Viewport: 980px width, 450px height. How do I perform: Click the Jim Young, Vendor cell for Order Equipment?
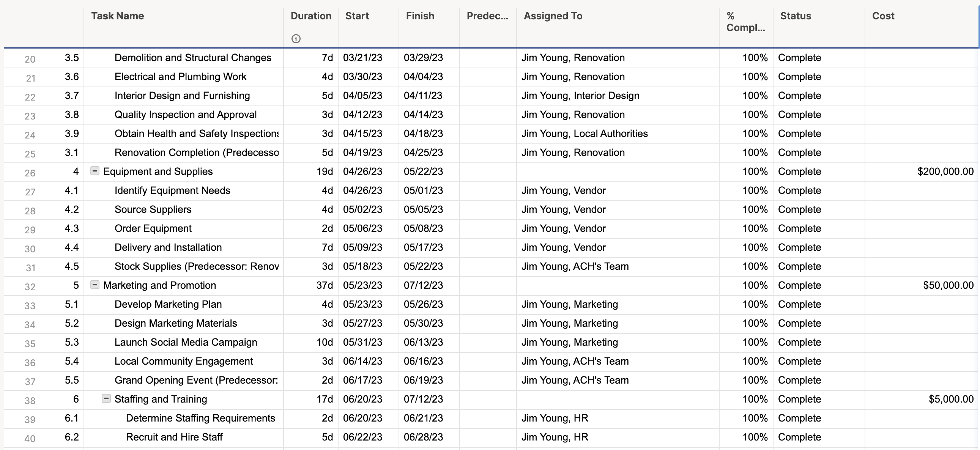point(563,228)
